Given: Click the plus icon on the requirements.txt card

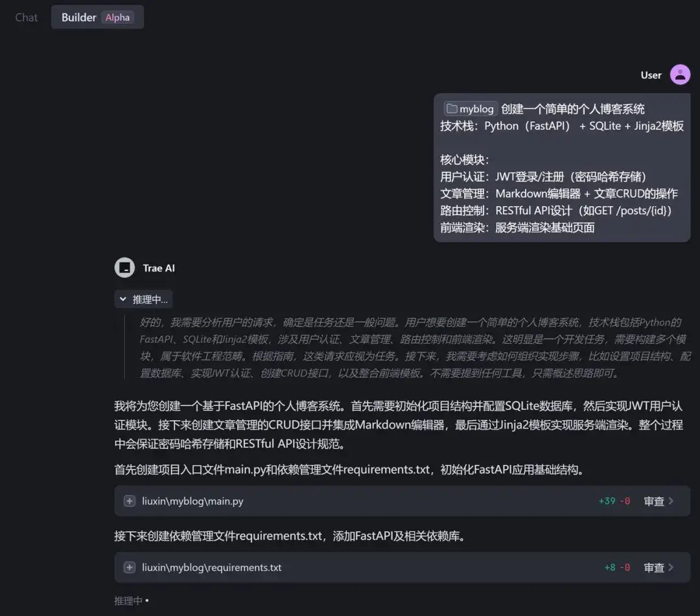Looking at the screenshot, I should pyautogui.click(x=128, y=567).
